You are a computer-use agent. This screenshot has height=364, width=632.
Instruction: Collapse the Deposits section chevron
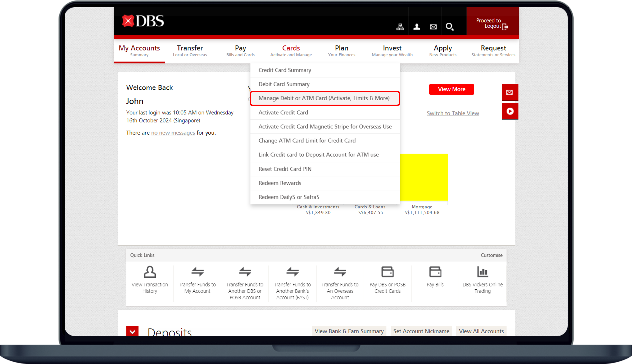pyautogui.click(x=132, y=331)
